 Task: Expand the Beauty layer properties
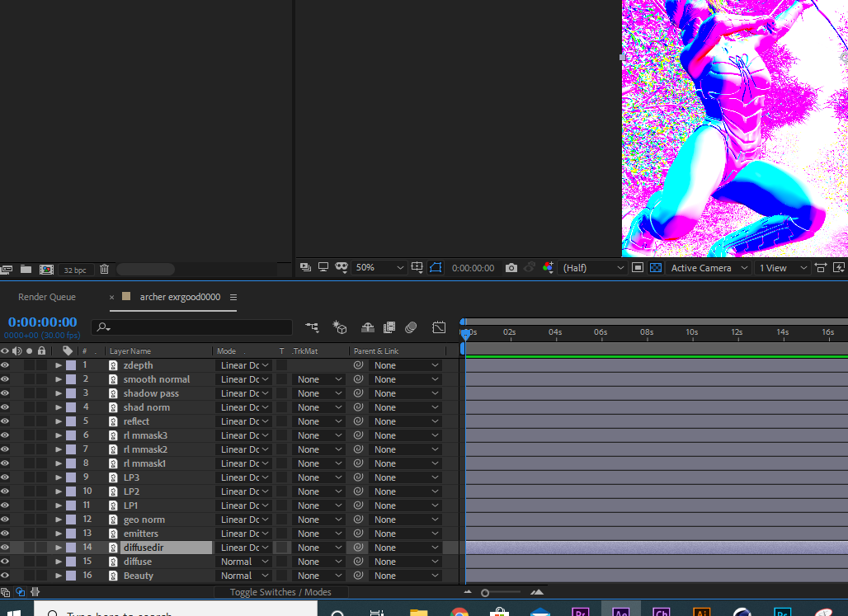[x=59, y=576]
